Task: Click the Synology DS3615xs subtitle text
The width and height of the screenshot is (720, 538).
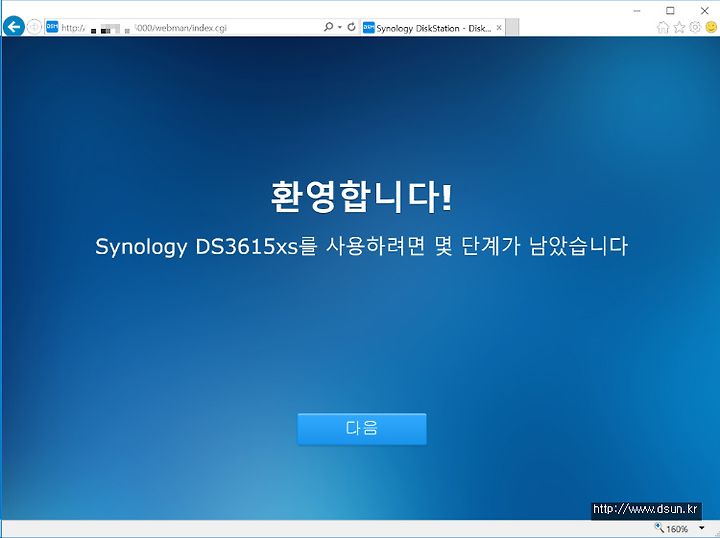Action: (361, 247)
